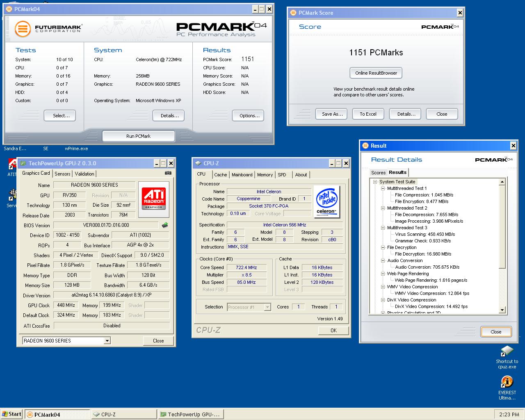
Task: Click the Intel Inside Celeron logo in CPU-Z
Action: pos(326,201)
